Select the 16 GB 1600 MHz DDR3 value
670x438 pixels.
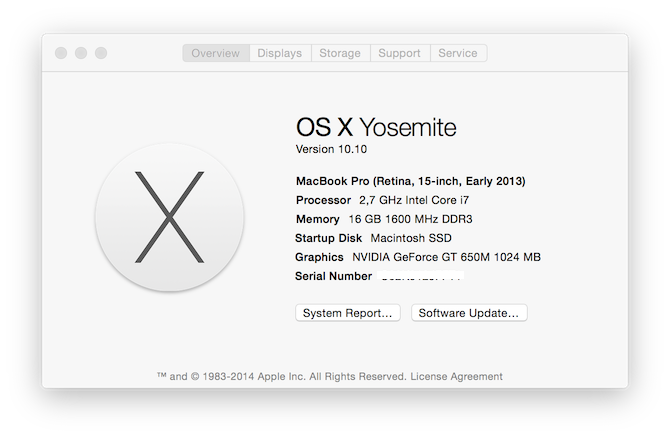point(411,219)
